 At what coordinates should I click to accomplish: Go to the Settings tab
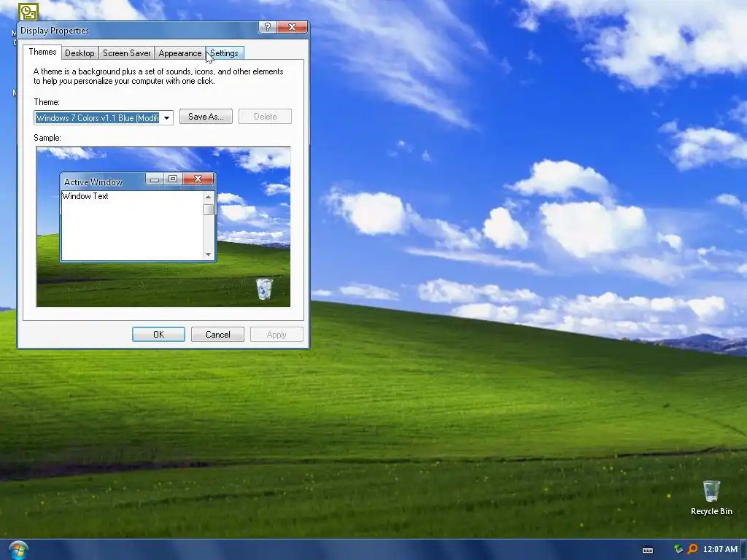(225, 52)
